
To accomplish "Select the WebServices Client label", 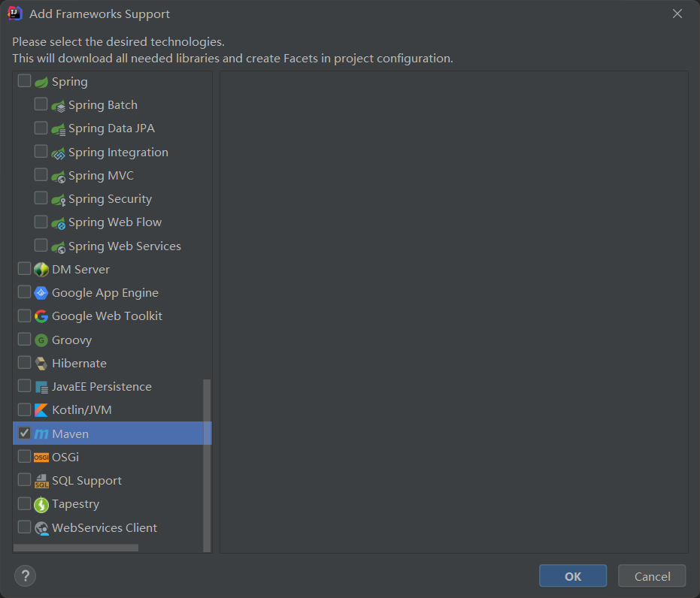I will pyautogui.click(x=105, y=528).
